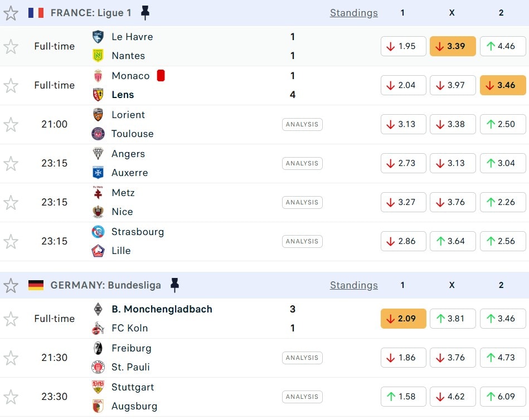529x420 pixels.
Task: Add Freiburg vs St. Pauli to favorites
Action: [11, 358]
